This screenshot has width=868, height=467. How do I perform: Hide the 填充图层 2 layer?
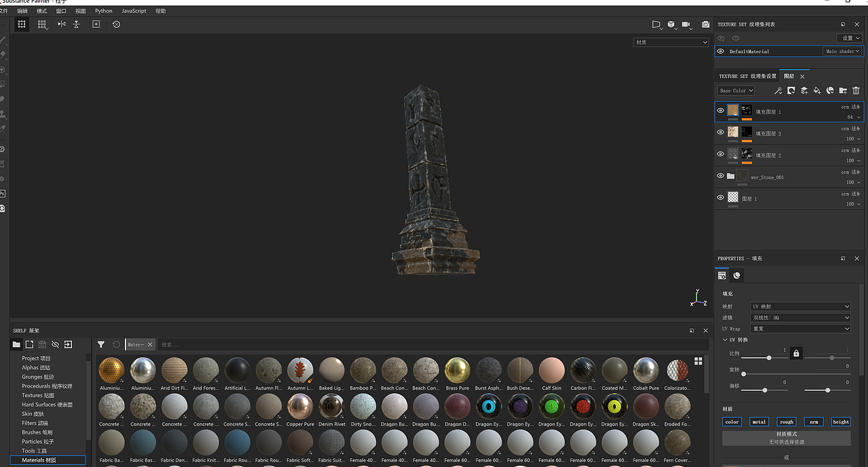coord(720,154)
